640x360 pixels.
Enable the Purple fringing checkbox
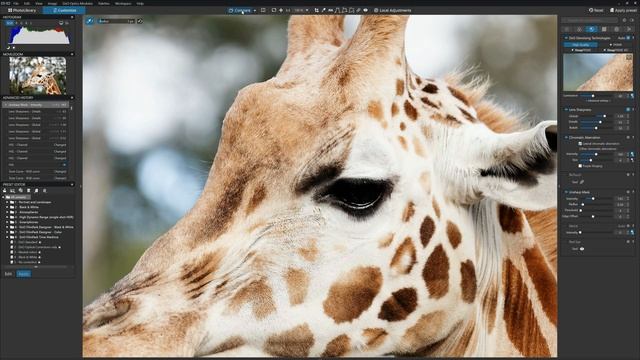coord(580,166)
